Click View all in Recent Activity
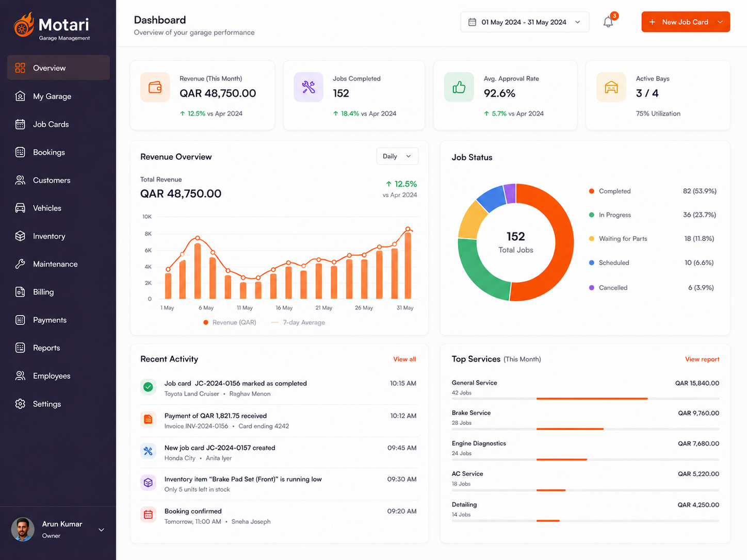 point(404,359)
